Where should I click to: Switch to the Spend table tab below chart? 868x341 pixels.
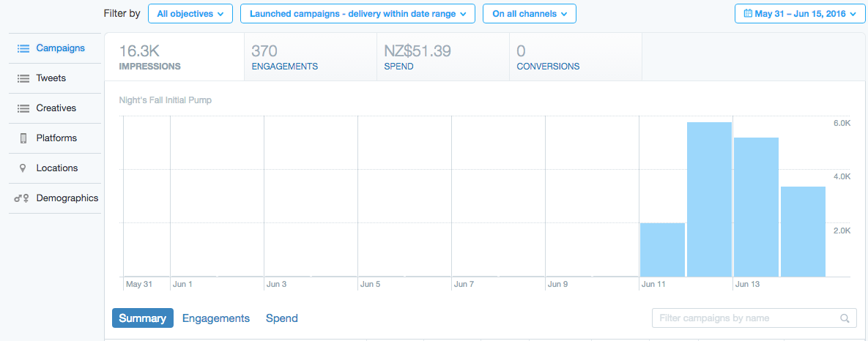(x=282, y=318)
